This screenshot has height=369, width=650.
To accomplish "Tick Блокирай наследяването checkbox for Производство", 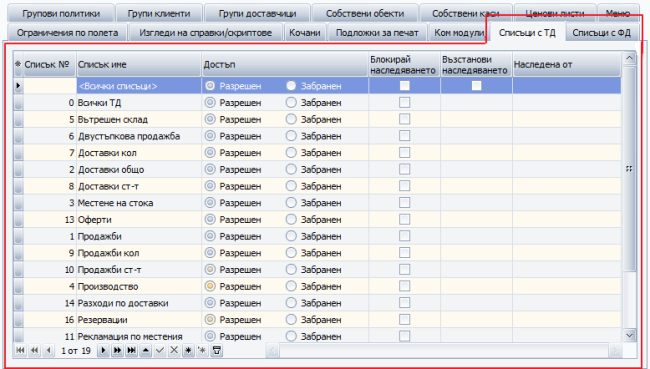I will coord(405,286).
